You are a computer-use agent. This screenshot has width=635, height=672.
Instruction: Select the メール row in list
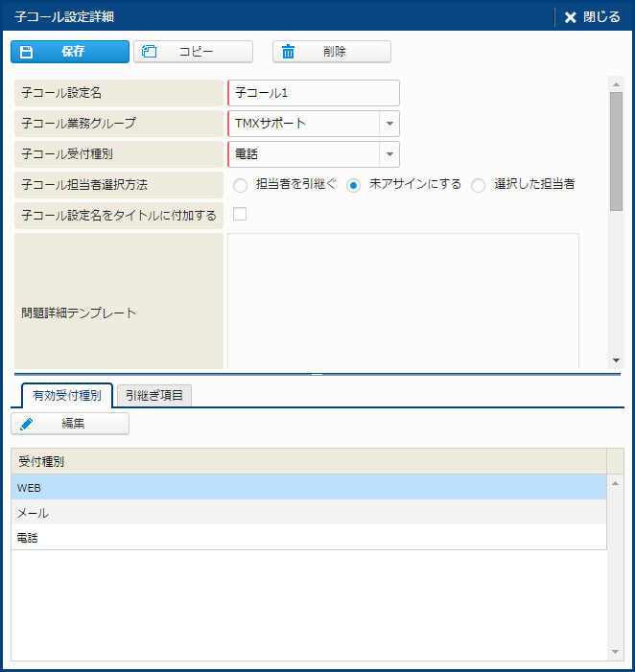307,513
